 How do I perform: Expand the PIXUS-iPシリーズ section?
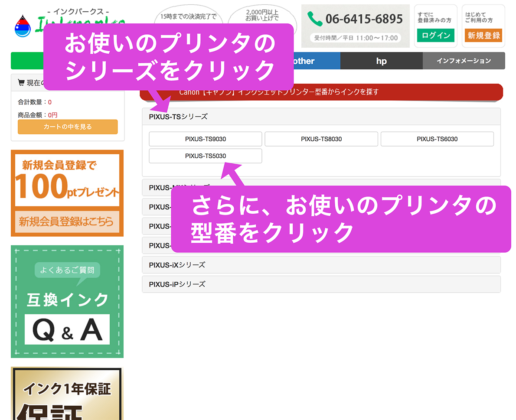[321, 284]
